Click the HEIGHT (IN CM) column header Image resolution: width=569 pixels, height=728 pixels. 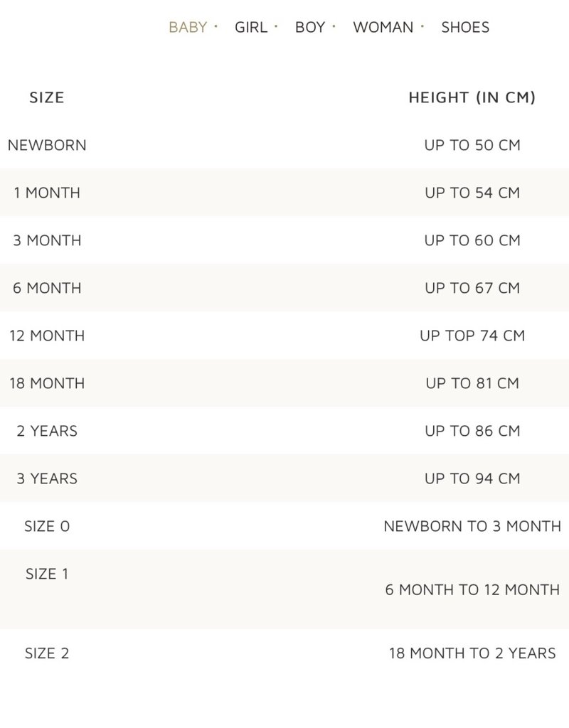[472, 97]
